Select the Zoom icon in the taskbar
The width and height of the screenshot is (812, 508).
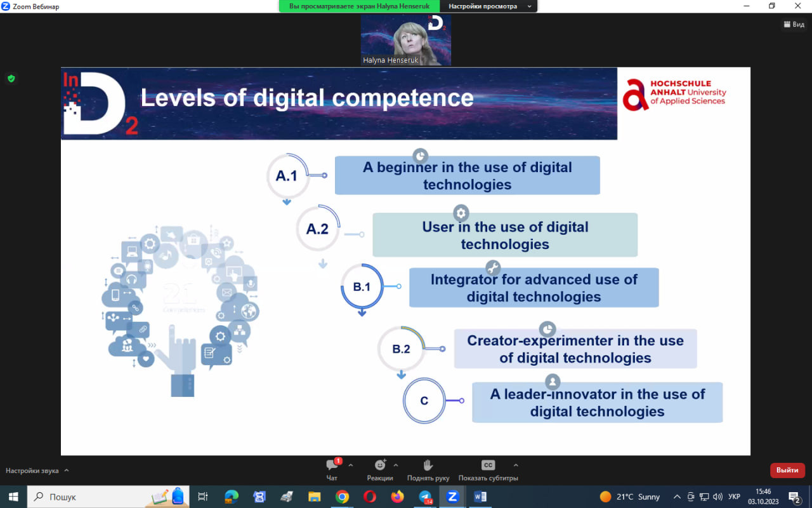(x=452, y=497)
